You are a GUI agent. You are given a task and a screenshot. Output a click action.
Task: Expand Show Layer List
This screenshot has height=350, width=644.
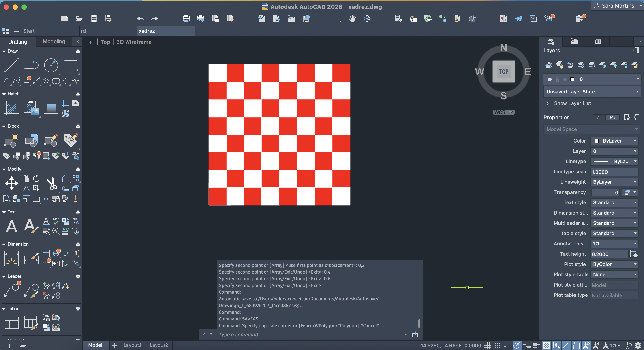[572, 103]
